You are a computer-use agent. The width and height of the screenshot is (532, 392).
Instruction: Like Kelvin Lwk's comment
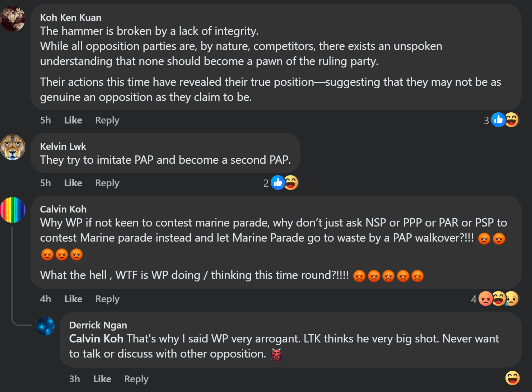(x=73, y=183)
